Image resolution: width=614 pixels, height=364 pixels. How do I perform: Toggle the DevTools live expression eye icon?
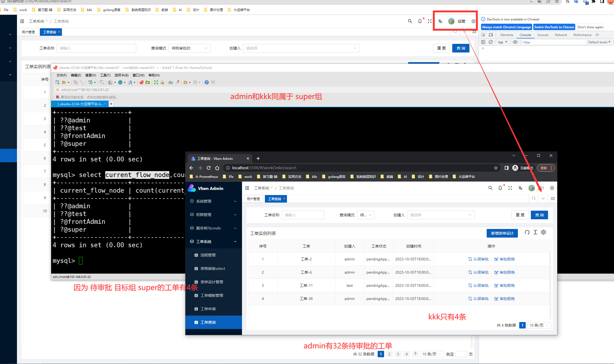point(515,42)
